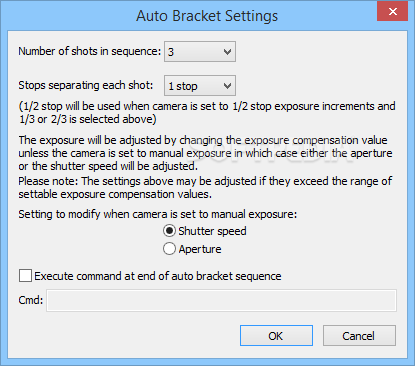The height and width of the screenshot is (366, 415).
Task: Close the Auto Bracket Settings dialog
Action: [392, 11]
